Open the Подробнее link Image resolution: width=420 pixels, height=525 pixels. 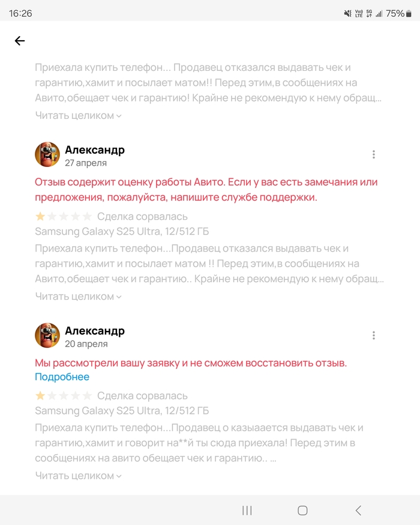coord(62,377)
